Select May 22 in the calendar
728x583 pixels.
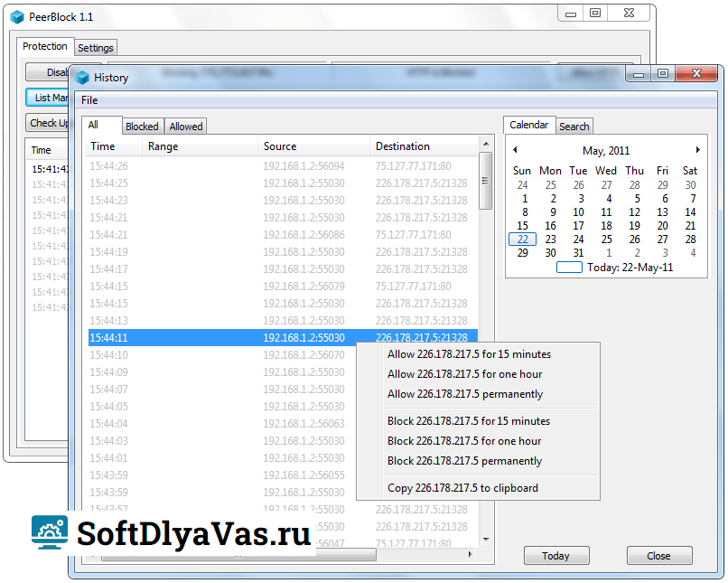[523, 240]
